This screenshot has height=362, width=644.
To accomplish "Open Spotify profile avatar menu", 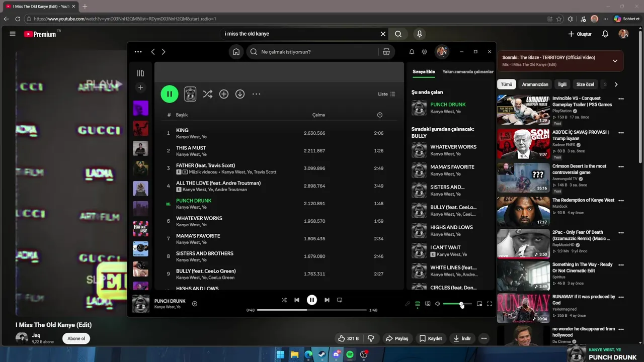I will click(x=442, y=52).
